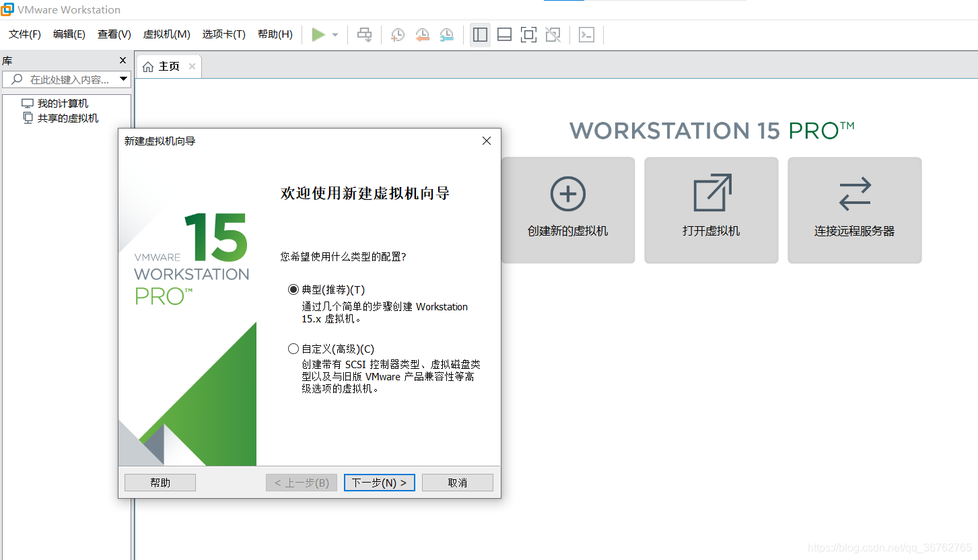Open the 文件(F) menu
Viewport: 978px width, 560px height.
25,34
